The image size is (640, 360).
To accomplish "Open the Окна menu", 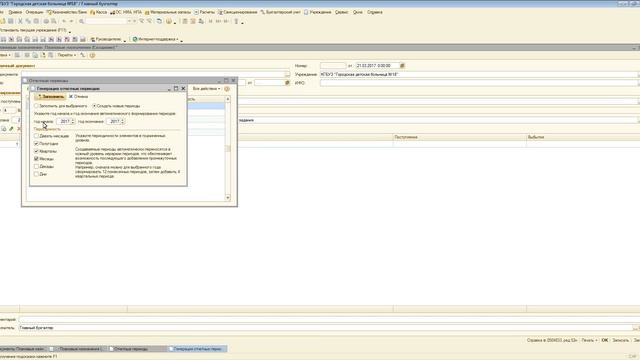I will click(358, 12).
